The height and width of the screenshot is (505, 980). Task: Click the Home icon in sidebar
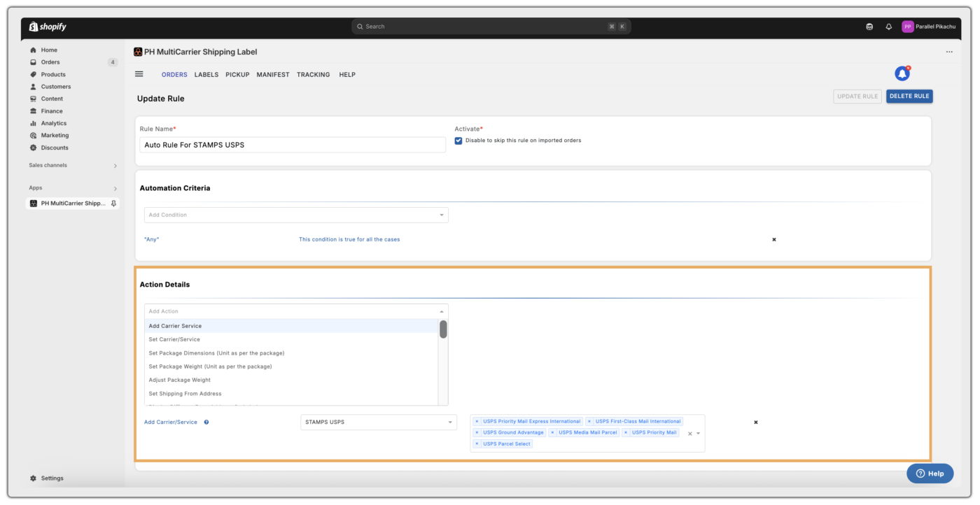tap(34, 50)
